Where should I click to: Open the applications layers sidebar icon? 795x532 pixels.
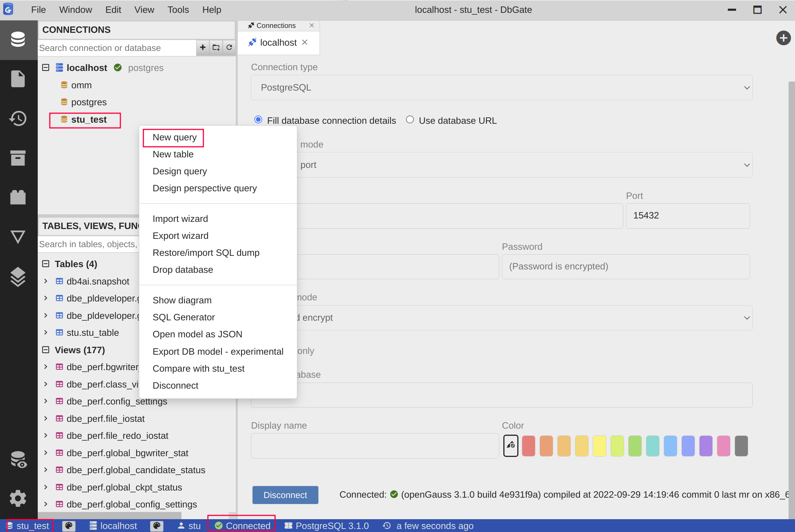click(x=18, y=277)
